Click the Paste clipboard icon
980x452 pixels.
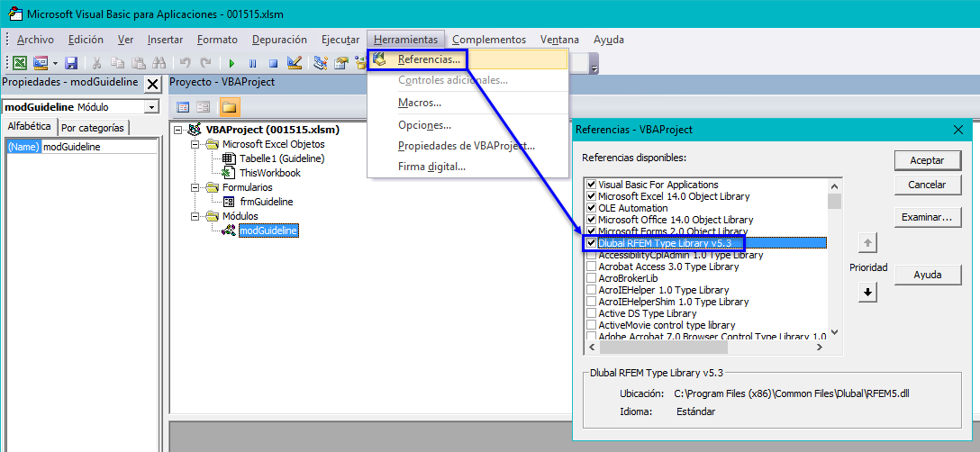138,62
